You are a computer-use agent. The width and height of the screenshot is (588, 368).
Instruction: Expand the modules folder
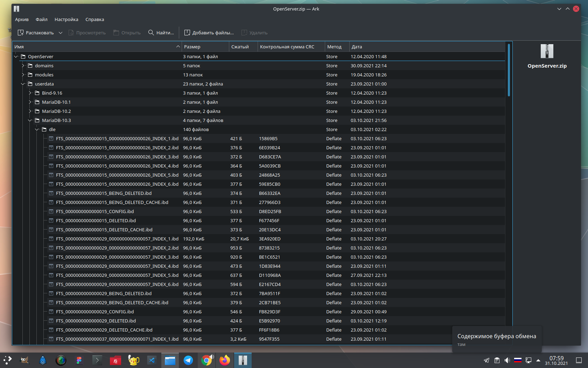coord(23,75)
